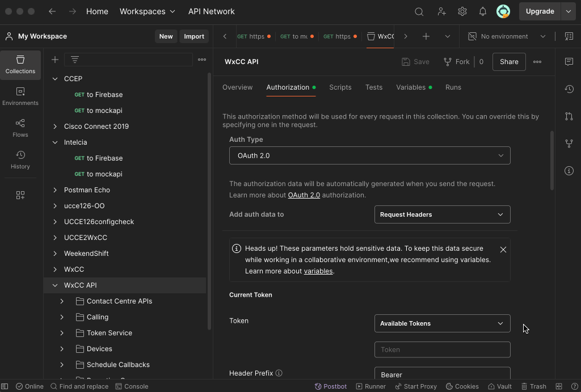Viewport: 581px width, 392px height.
Task: Open the Environments sidebar panel
Action: coord(20,96)
